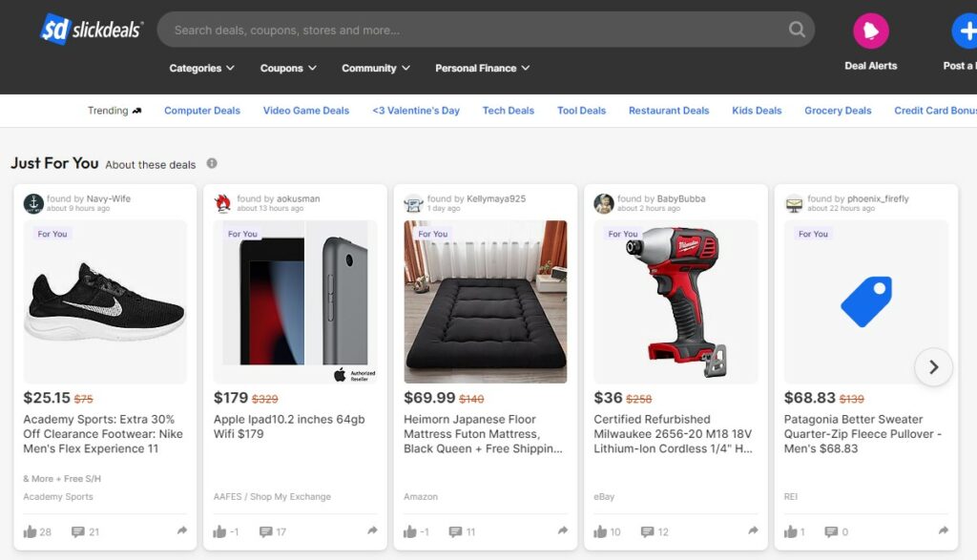Viewport: 977px width, 560px height.
Task: Open the Tech Deals tab
Action: pyautogui.click(x=509, y=111)
